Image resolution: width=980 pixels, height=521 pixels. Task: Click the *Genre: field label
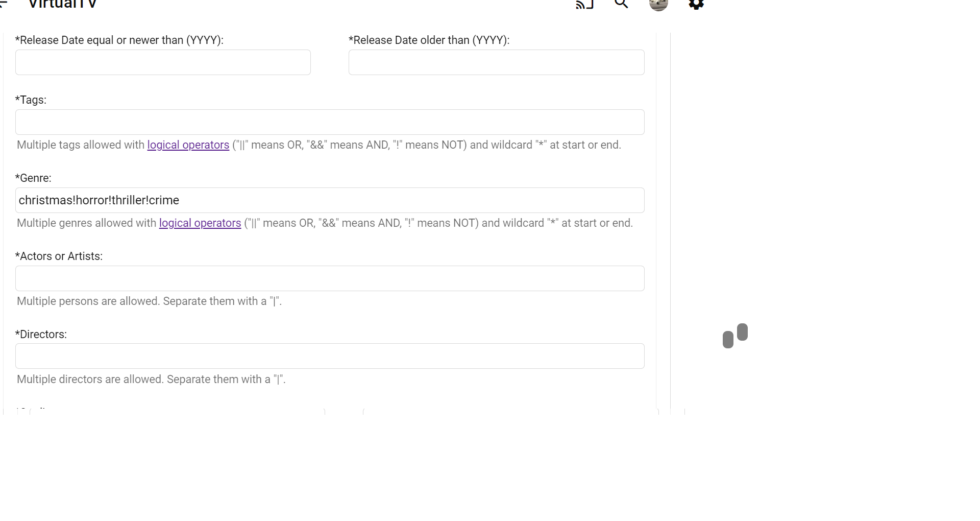pos(33,178)
